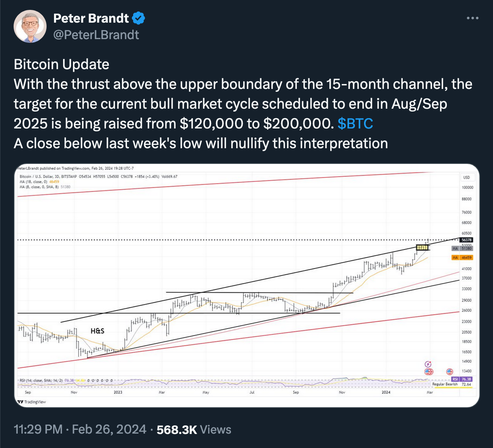Click the Regular Bearish indicator label
The width and height of the screenshot is (493, 448).
click(x=446, y=384)
